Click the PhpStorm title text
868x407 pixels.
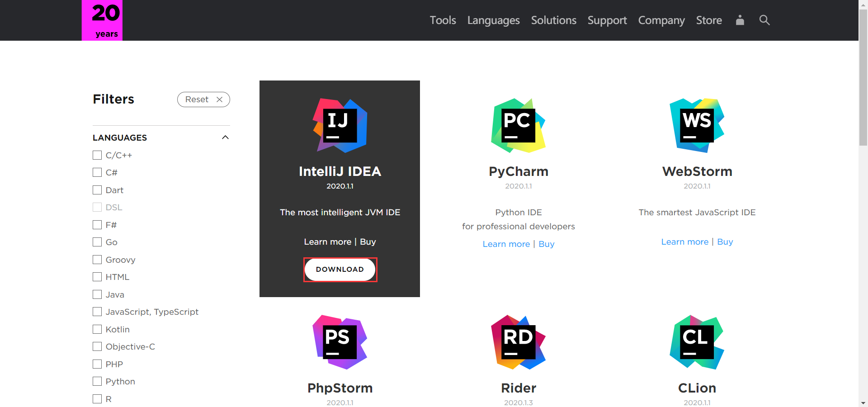click(x=340, y=388)
